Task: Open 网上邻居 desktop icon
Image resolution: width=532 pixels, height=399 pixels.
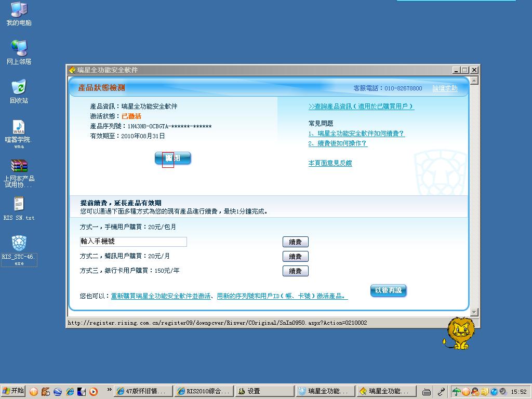Action: [x=19, y=52]
